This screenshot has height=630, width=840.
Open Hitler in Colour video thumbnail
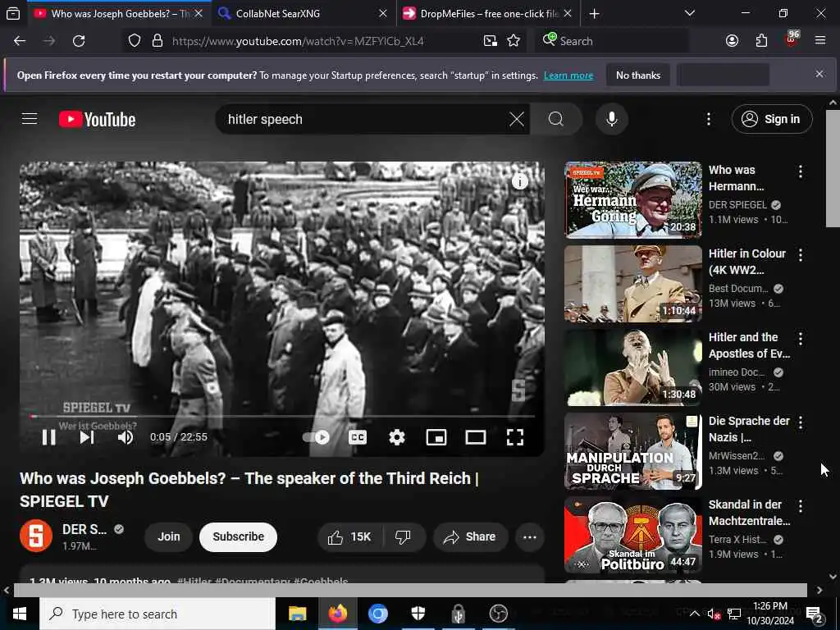point(633,283)
